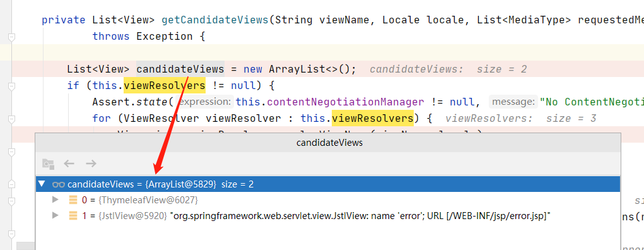Screen dimensions: 644x250
Task: Click highlighted viewResolvers in the for loop
Action: (x=373, y=119)
